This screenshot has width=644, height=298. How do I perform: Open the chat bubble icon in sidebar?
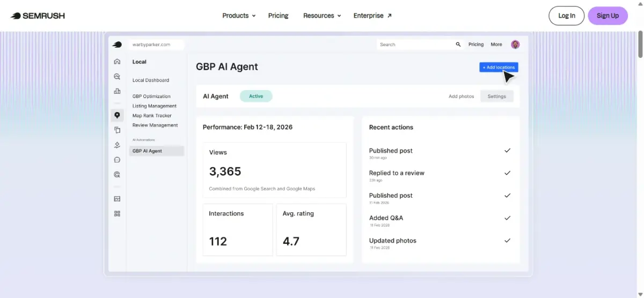[117, 160]
